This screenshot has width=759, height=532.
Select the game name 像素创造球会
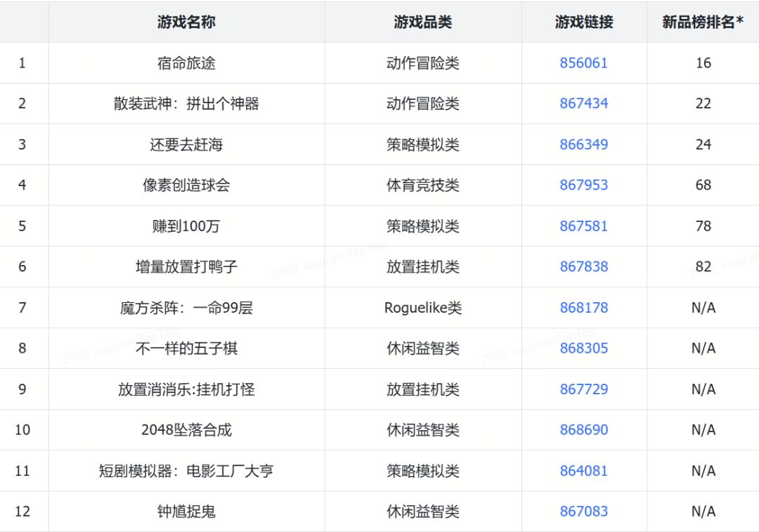pyautogui.click(x=186, y=185)
